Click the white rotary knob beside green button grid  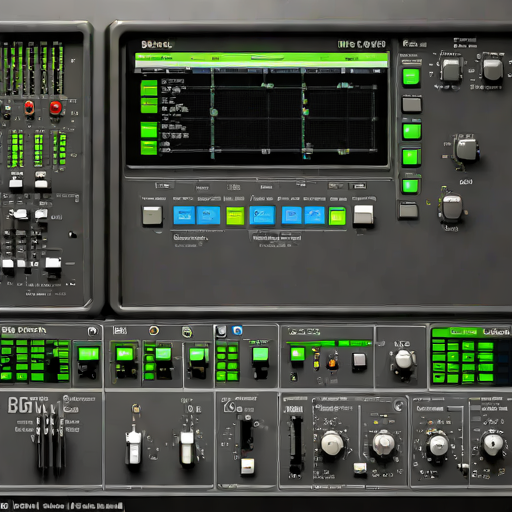[x=404, y=361]
